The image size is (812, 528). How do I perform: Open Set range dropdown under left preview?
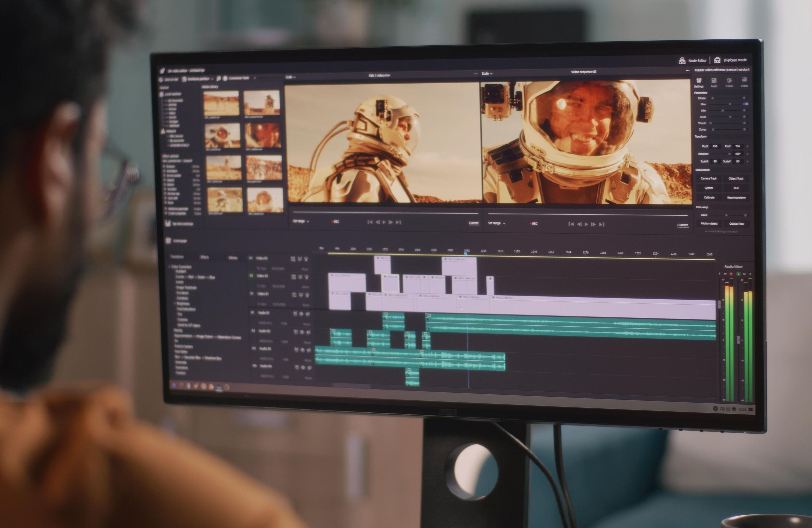click(301, 221)
